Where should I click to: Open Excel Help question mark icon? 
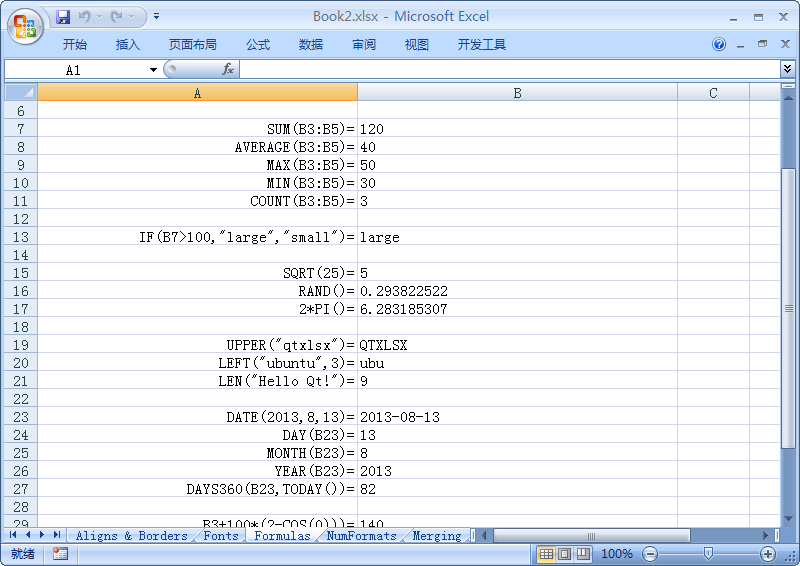point(719,44)
